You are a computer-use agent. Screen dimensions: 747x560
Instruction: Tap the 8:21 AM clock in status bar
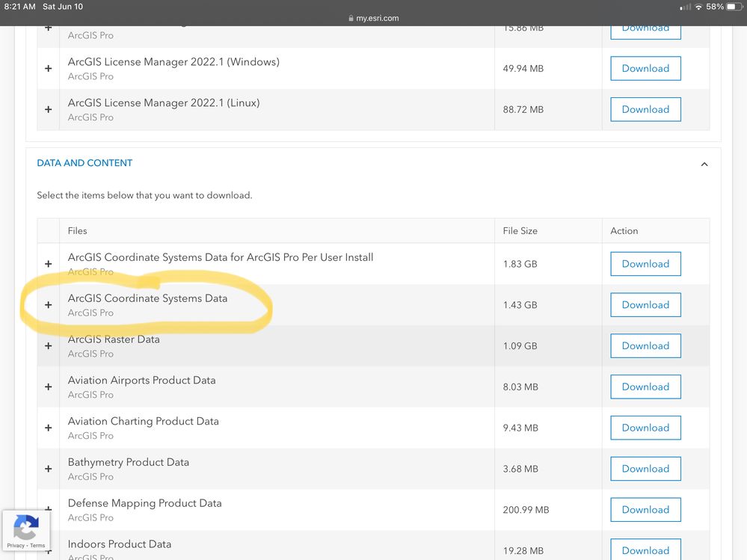point(19,7)
